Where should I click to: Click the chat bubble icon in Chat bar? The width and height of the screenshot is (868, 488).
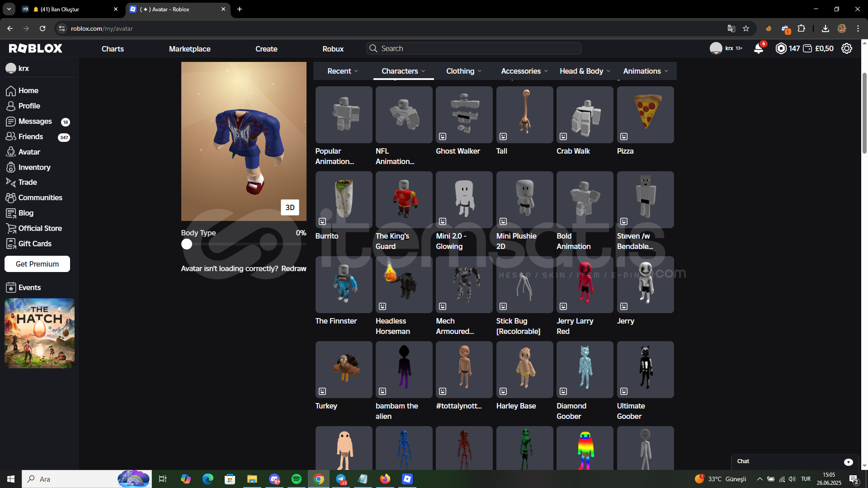click(849, 462)
